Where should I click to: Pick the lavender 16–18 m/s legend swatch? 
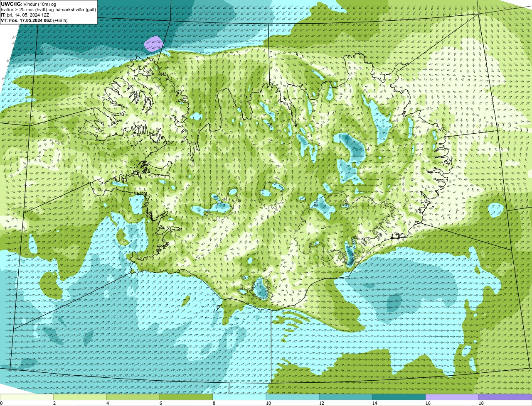pyautogui.click(x=452, y=397)
